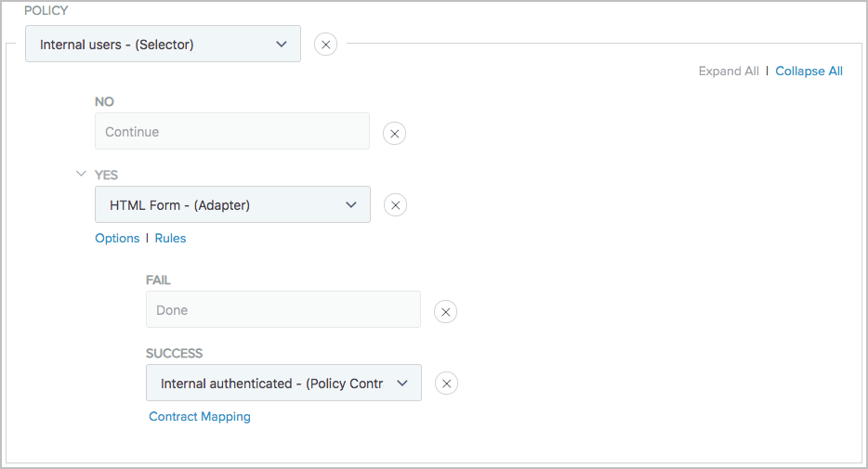Open the Internal users - (Selector) dropdown

click(163, 44)
